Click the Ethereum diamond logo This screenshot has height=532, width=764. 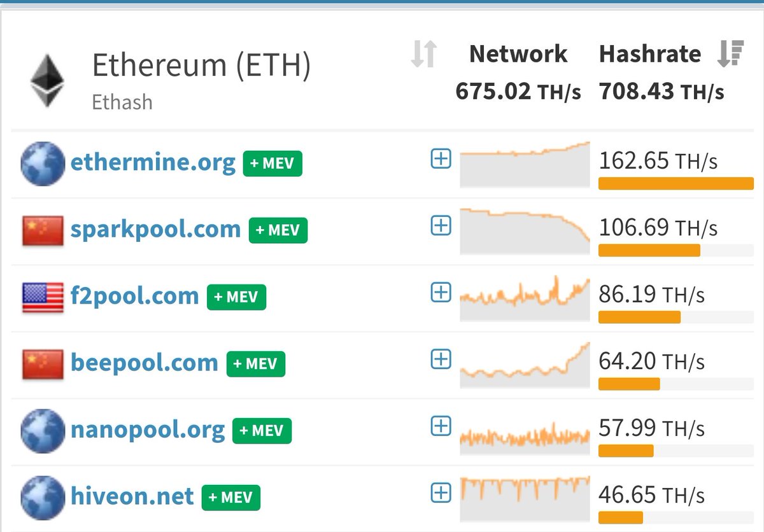[x=48, y=80]
